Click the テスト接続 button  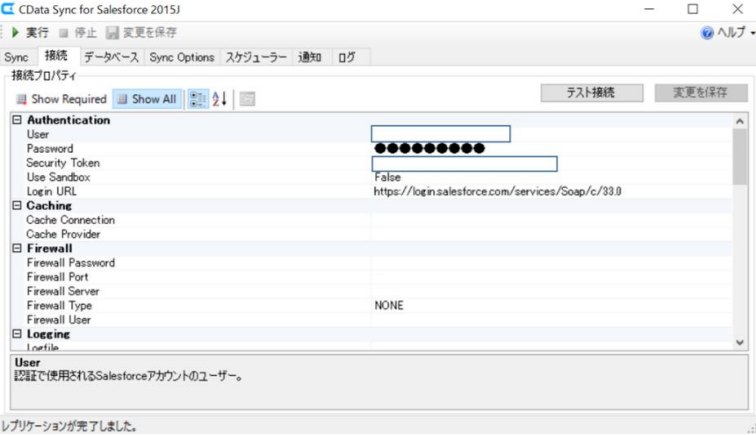pos(592,93)
